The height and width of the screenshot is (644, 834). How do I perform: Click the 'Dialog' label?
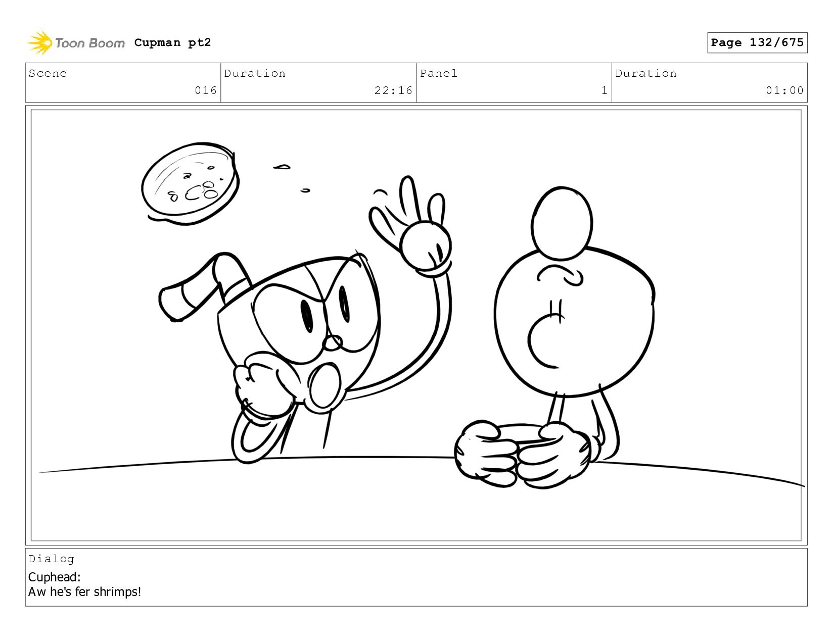pyautogui.click(x=51, y=559)
